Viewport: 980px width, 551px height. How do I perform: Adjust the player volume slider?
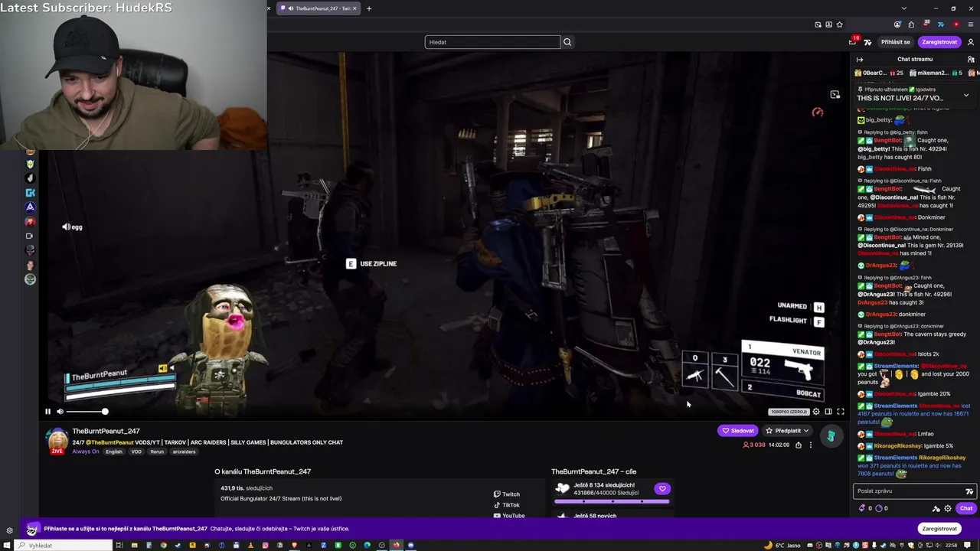click(88, 412)
